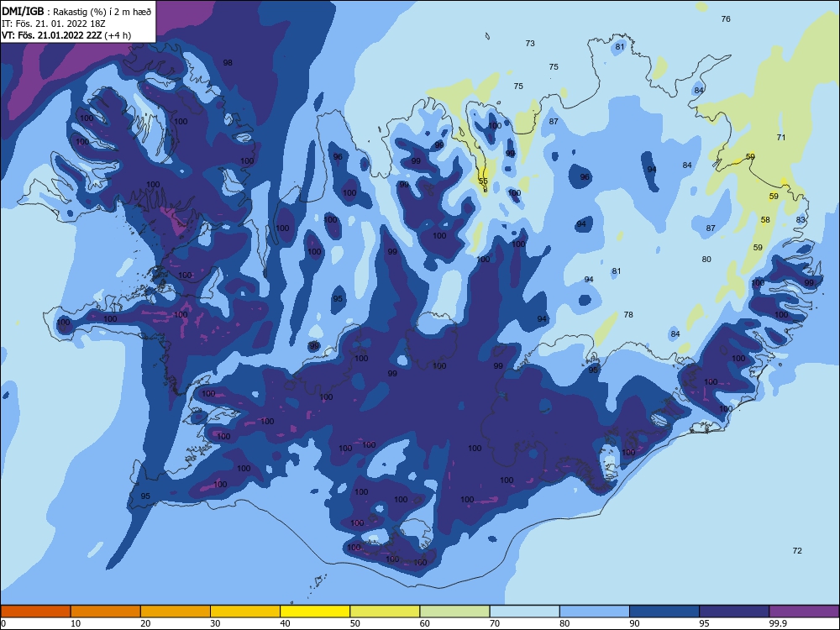Click the dark orange 0–10 legend swatch
The width and height of the screenshot is (840, 630).
click(35, 612)
